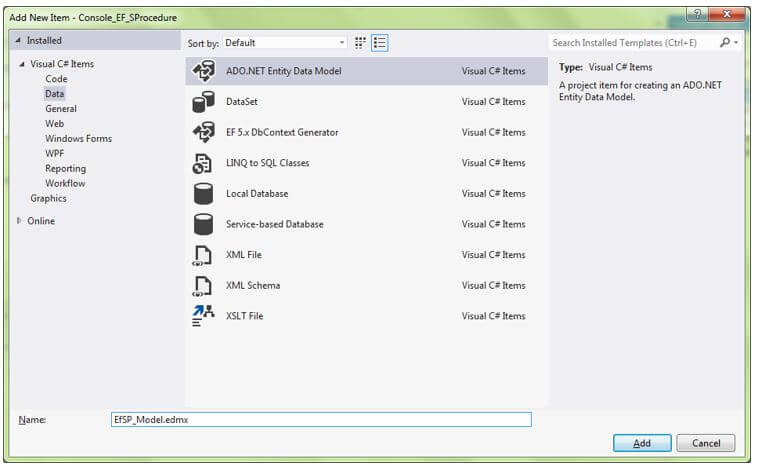This screenshot has width=758, height=473.
Task: Click the XML File template icon
Action: point(202,255)
